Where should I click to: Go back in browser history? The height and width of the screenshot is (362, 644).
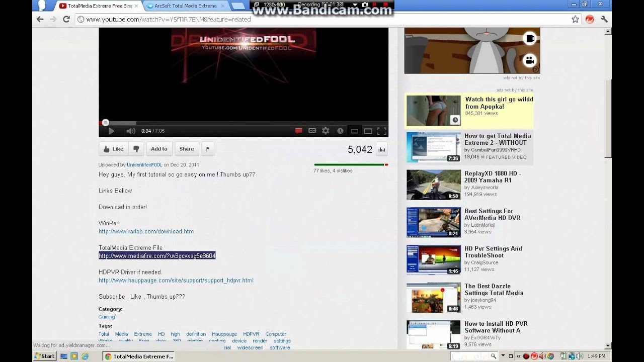tap(40, 19)
